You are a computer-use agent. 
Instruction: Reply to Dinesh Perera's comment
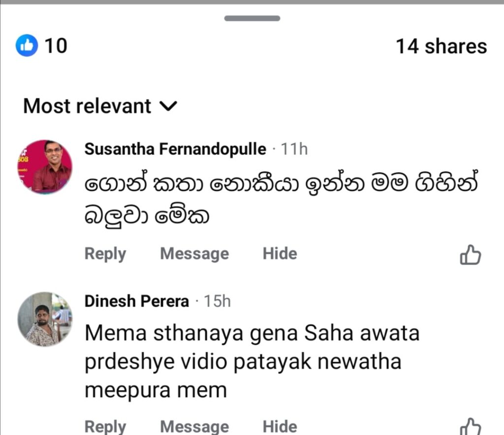point(105,426)
